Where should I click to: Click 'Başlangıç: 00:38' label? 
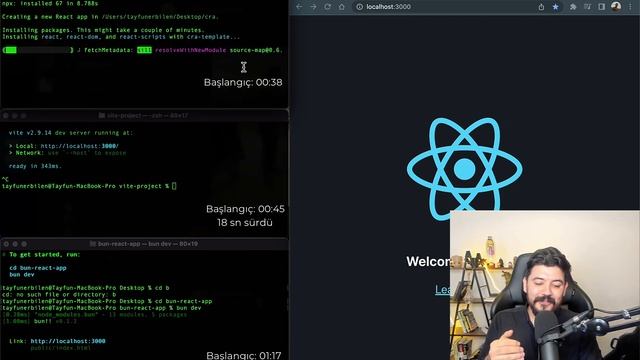(243, 82)
